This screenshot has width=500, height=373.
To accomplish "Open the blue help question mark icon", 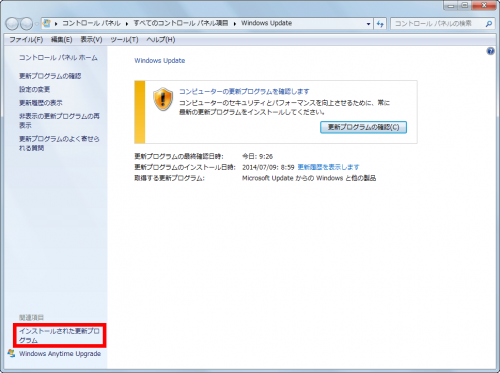I will [x=490, y=51].
